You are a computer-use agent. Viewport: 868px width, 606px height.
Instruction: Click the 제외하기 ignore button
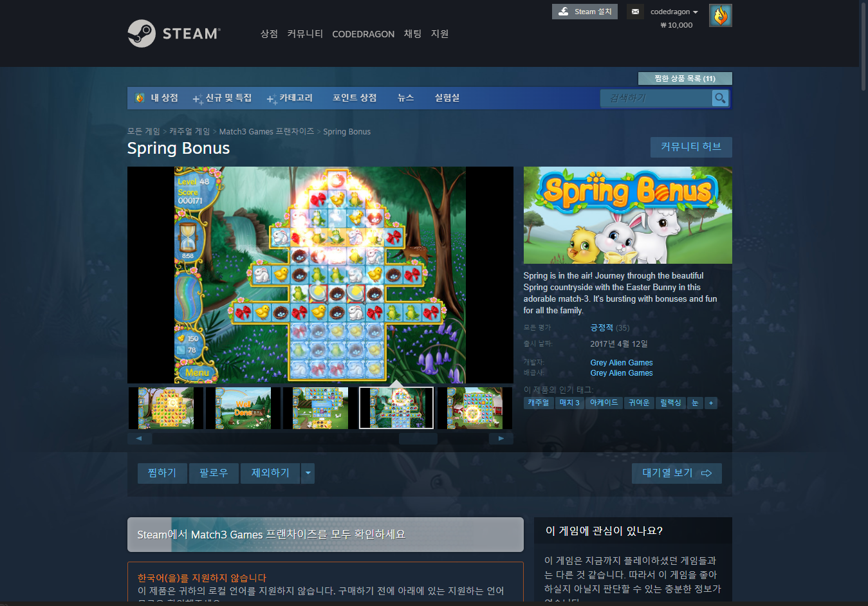coord(270,473)
